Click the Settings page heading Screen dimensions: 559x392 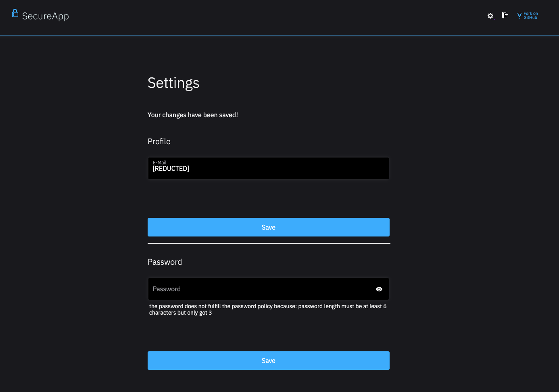pyautogui.click(x=173, y=83)
